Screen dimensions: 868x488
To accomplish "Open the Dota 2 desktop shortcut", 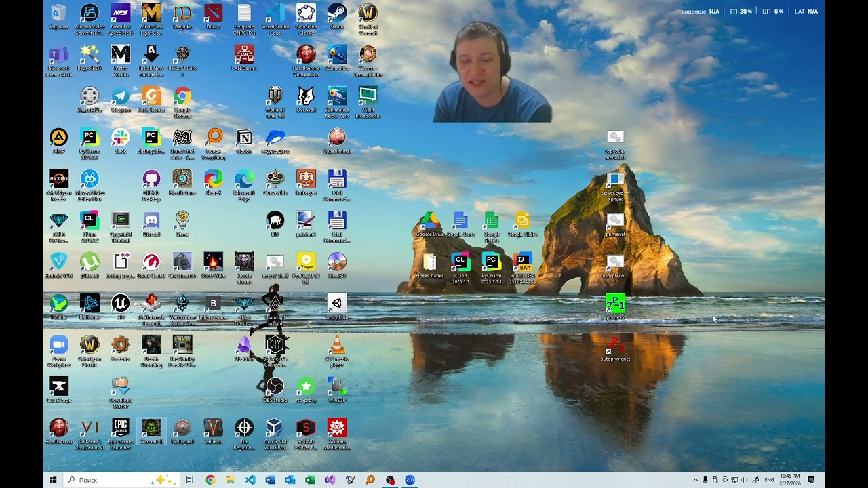I will [x=213, y=17].
